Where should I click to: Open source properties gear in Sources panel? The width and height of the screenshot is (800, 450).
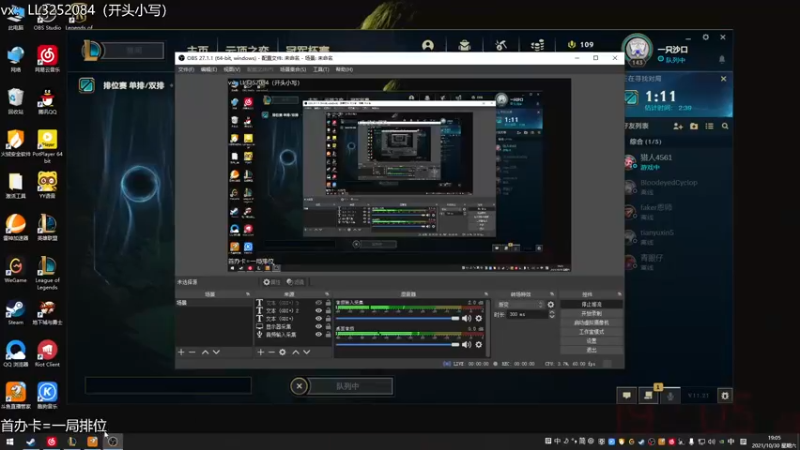(x=283, y=352)
